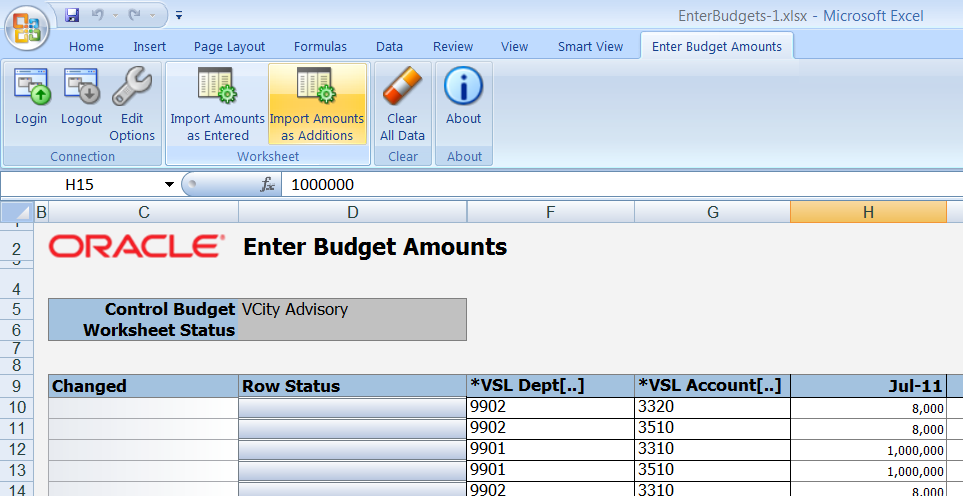Click the Row Status column heading
This screenshot has height=496, width=963.
coord(353,386)
